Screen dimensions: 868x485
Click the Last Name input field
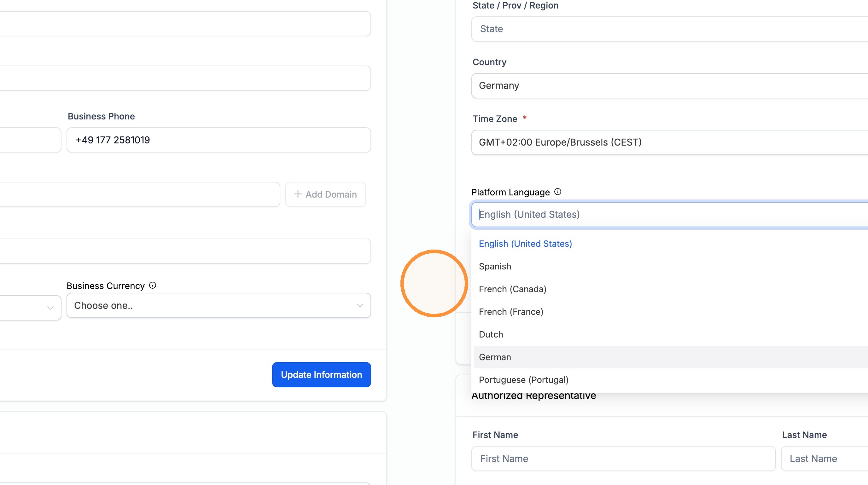[x=824, y=459]
